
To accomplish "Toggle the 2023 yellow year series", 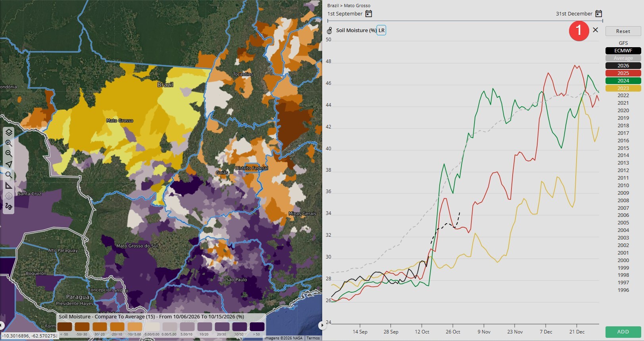I will (623, 88).
